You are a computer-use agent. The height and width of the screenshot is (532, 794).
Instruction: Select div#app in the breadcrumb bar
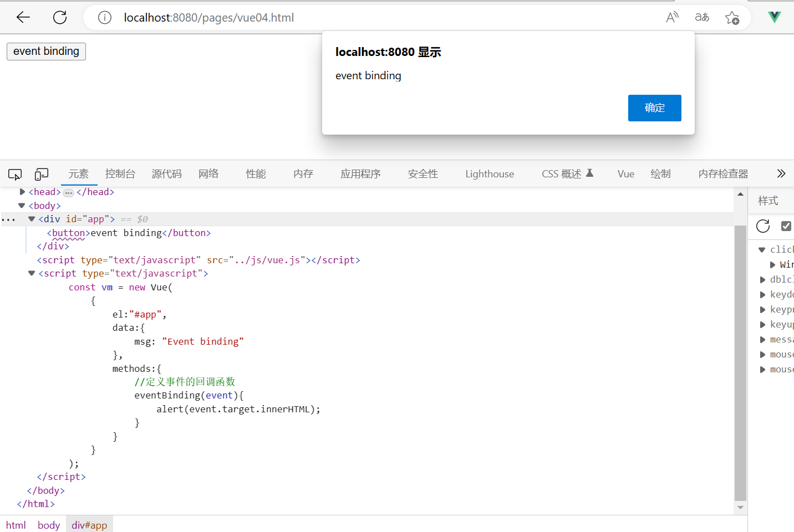tap(89, 525)
